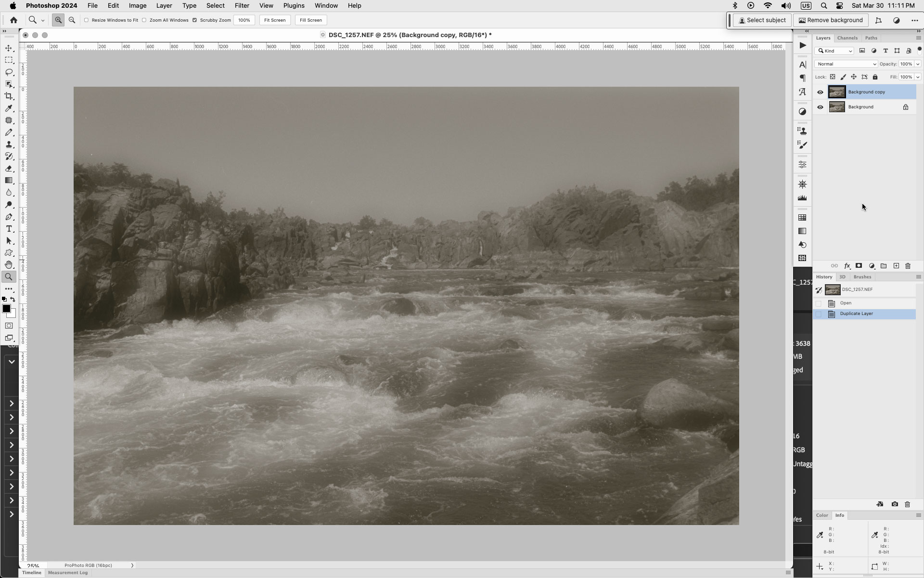The width and height of the screenshot is (924, 578).
Task: Pick the Eyedropper tool
Action: click(x=9, y=108)
